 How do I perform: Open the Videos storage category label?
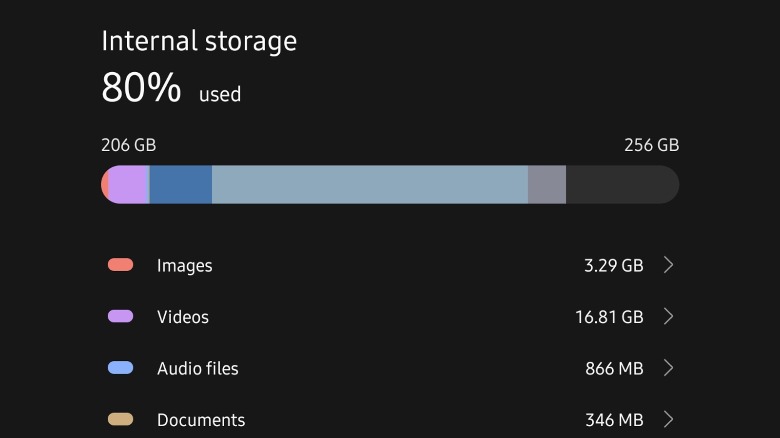(x=183, y=317)
